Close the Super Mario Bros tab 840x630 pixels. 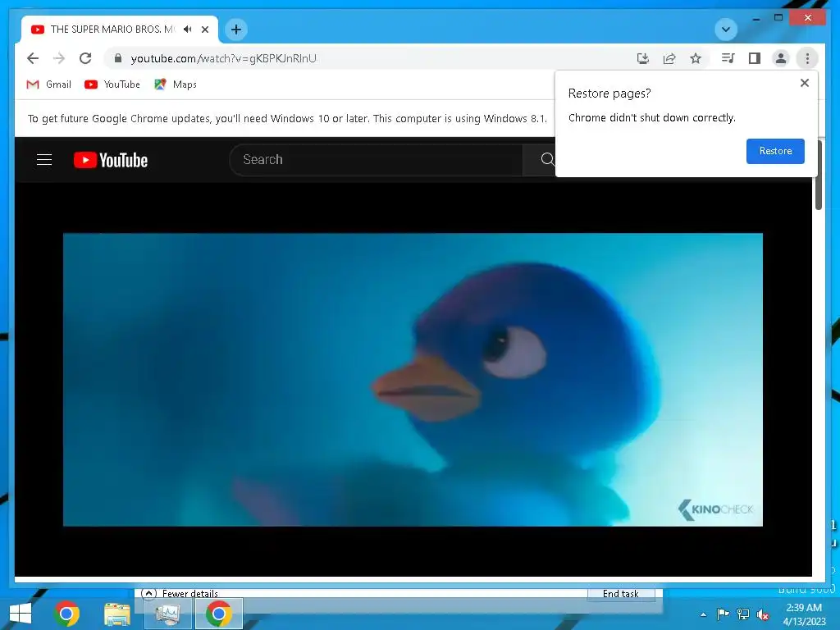coord(204,30)
